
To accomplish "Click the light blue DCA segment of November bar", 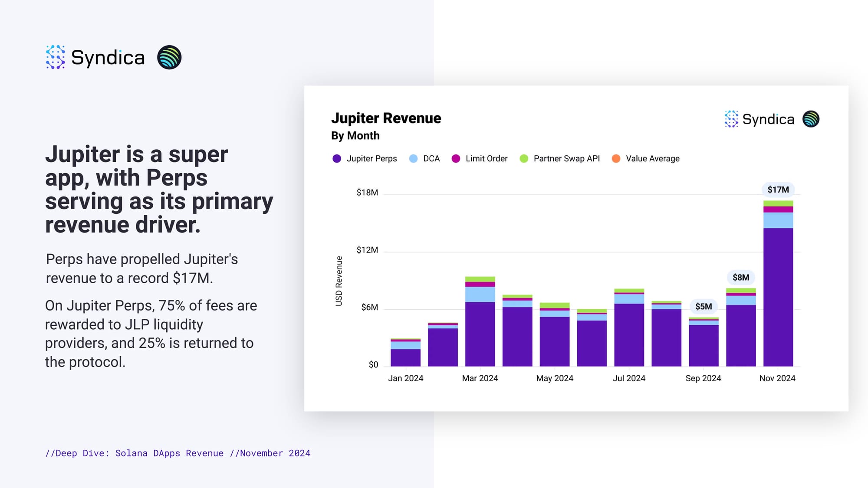I will [x=778, y=220].
